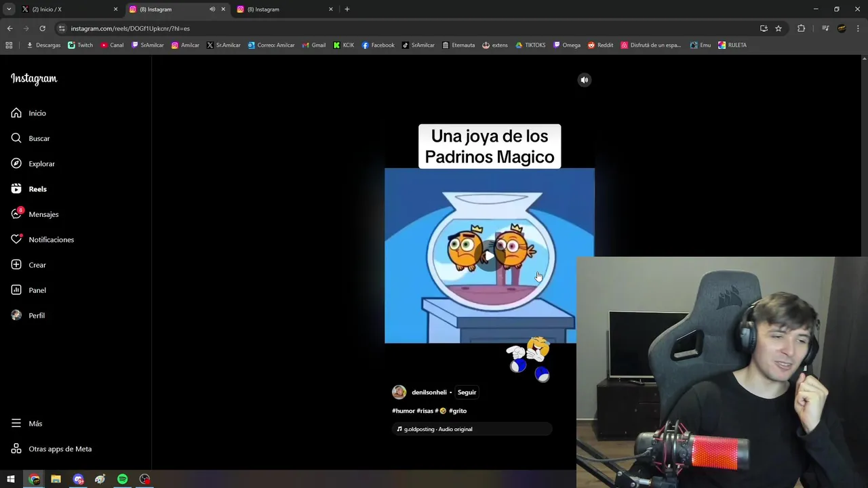The height and width of the screenshot is (488, 868).
Task: Click Seguir to follow denilsonheli
Action: click(x=467, y=392)
